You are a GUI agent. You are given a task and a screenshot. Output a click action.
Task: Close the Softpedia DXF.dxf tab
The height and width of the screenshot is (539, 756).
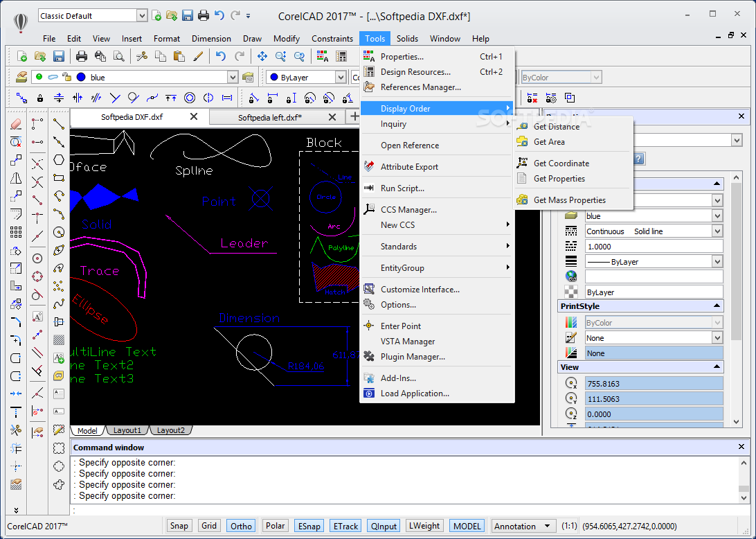point(194,116)
